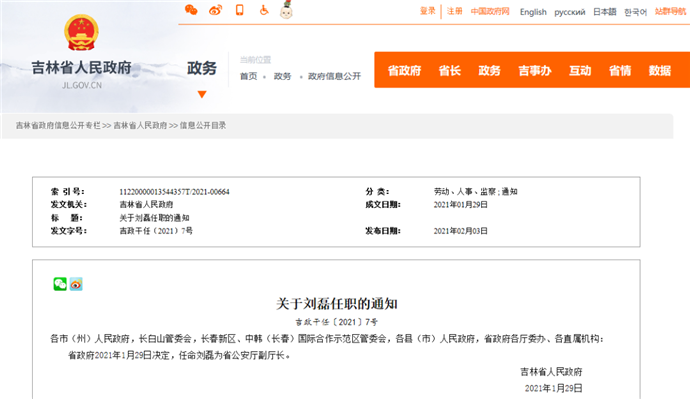690x399 pixels.
Task: Click the cartoon mascot assistant icon
Action: [286, 9]
